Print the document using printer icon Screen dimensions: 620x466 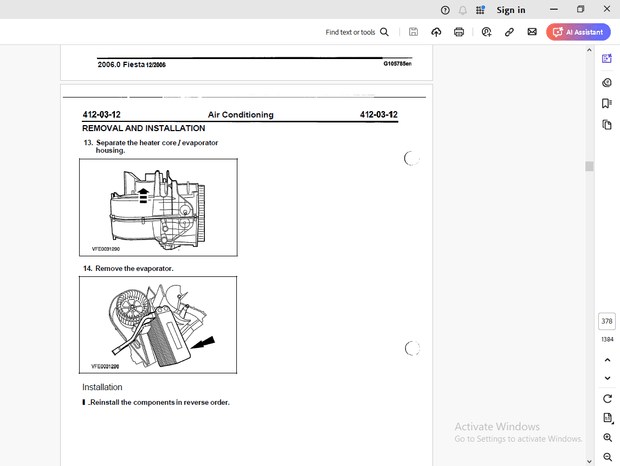click(459, 32)
